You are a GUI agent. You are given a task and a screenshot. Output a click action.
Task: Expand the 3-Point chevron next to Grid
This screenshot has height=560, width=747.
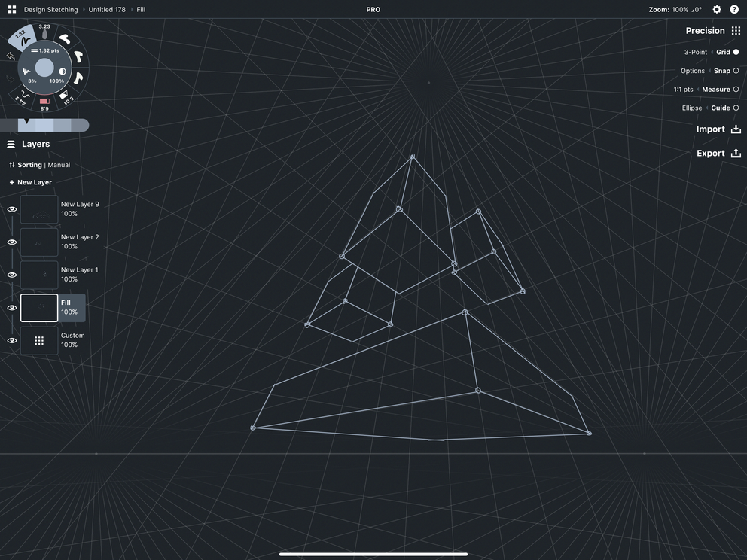coord(712,51)
